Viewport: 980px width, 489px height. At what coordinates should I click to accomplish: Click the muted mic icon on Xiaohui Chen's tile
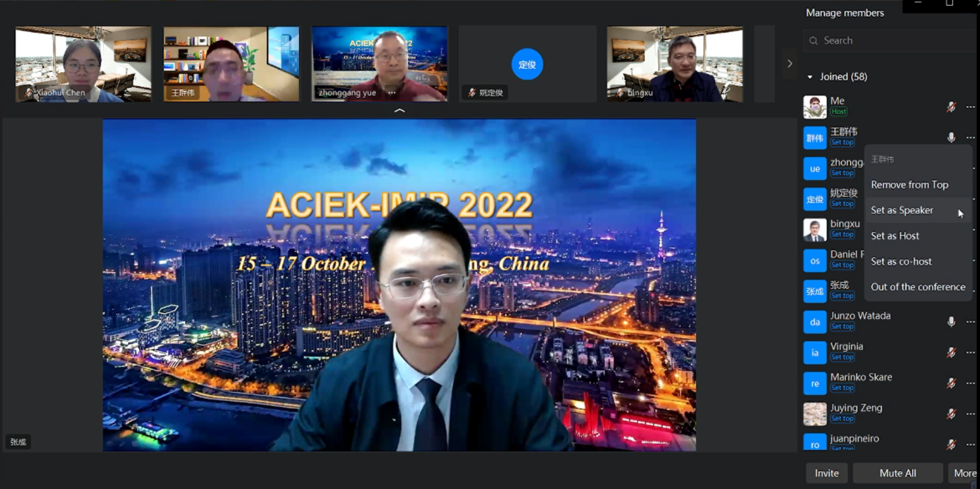tap(28, 92)
